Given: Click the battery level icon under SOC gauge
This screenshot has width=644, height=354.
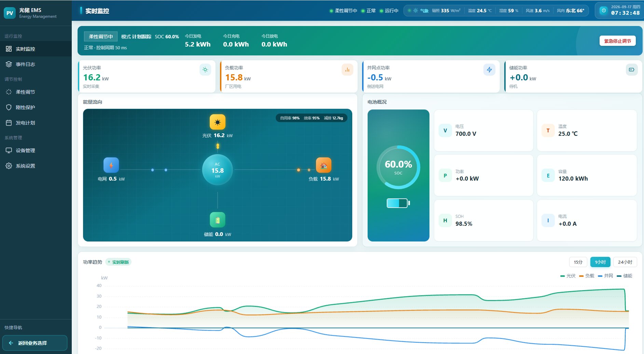Looking at the screenshot, I should pos(398,203).
